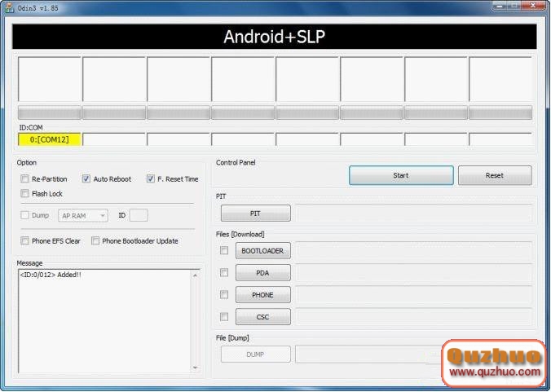
Task: Click the PIT file button
Action: tap(255, 214)
